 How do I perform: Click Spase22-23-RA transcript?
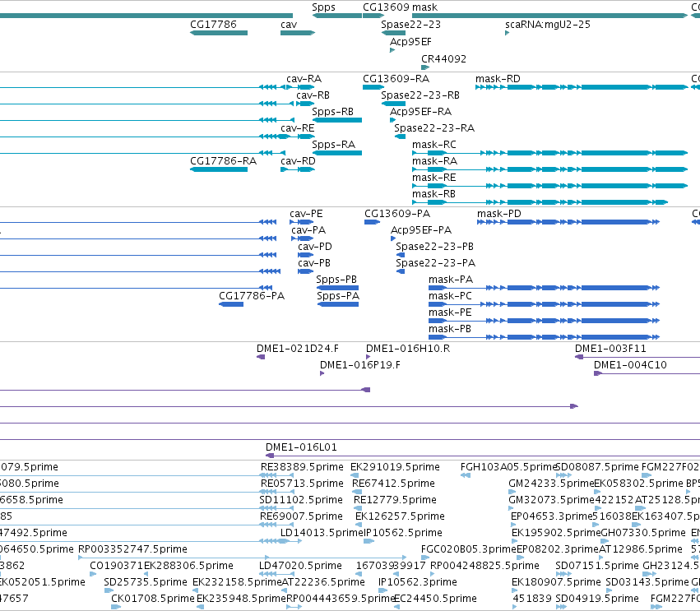[400, 137]
